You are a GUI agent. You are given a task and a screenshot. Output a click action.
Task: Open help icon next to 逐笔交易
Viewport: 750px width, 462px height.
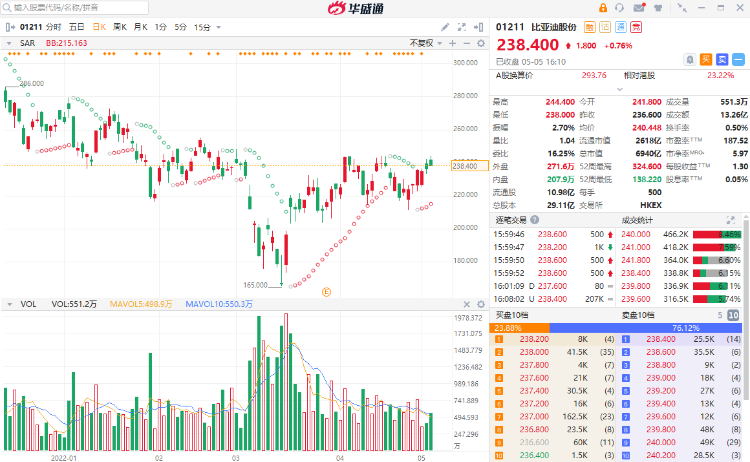(x=535, y=220)
